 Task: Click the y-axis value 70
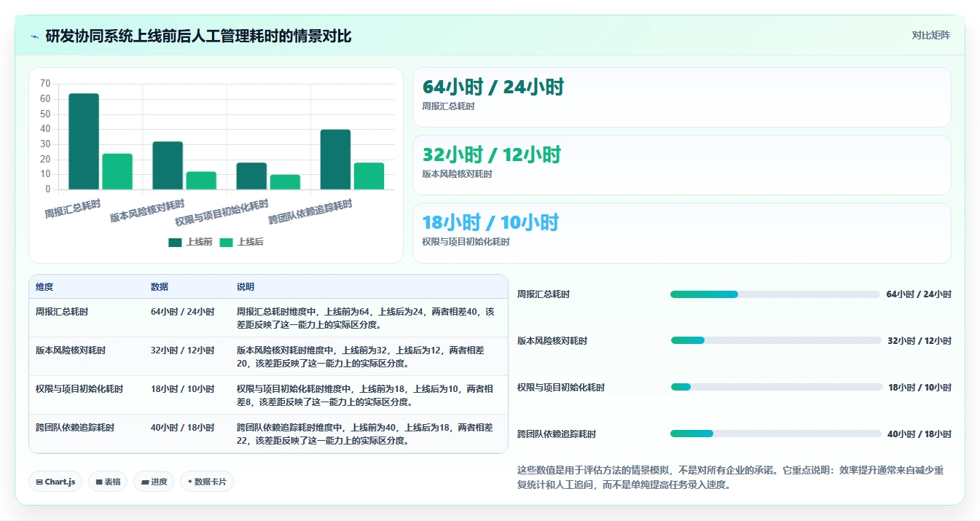pyautogui.click(x=45, y=84)
